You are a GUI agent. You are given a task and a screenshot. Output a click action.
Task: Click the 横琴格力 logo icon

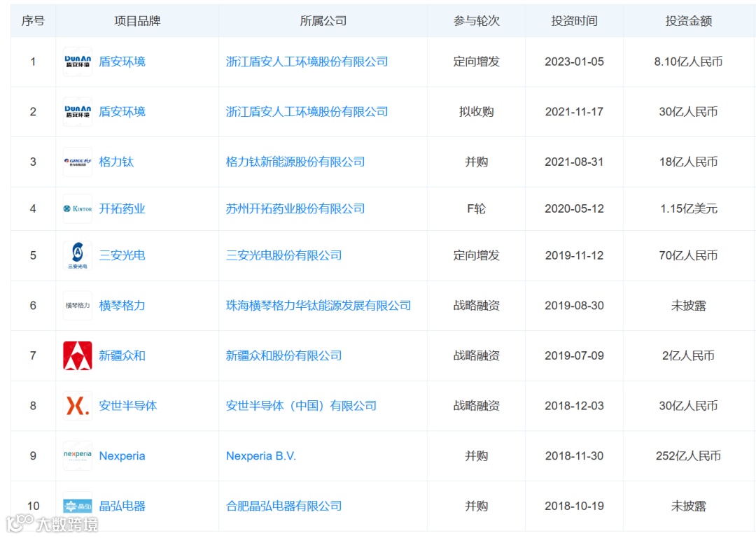click(x=77, y=306)
